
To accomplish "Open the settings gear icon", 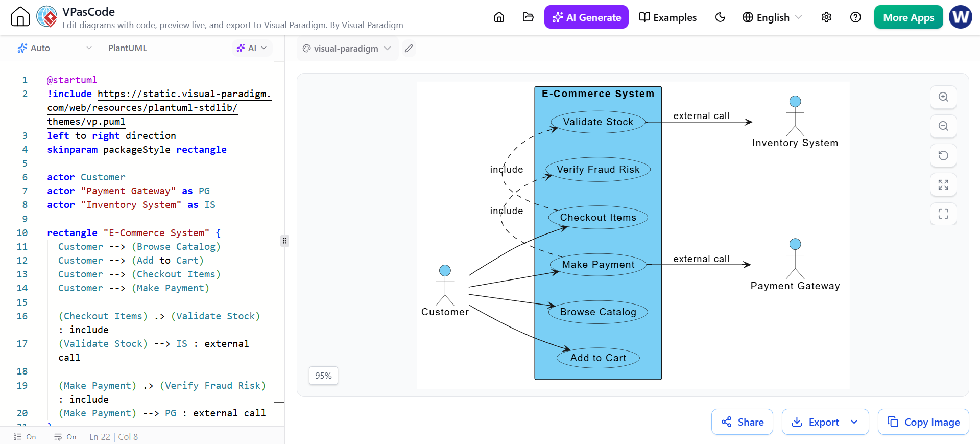I will (x=826, y=17).
